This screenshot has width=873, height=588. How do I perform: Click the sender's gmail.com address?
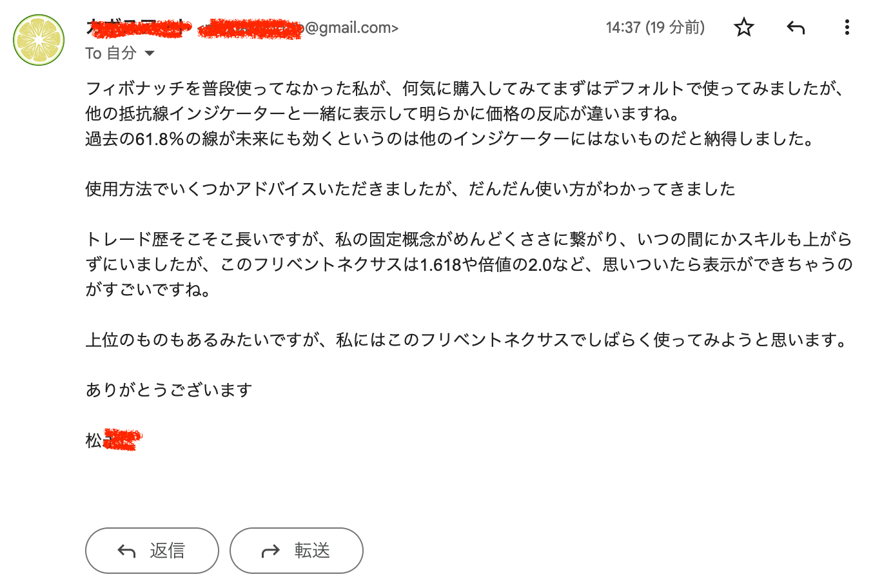(298, 28)
